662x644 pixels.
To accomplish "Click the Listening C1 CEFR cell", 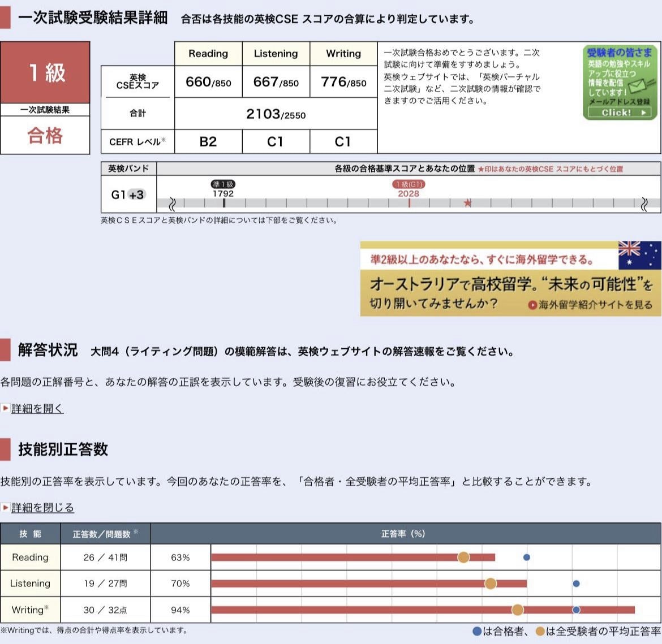I will 276,141.
